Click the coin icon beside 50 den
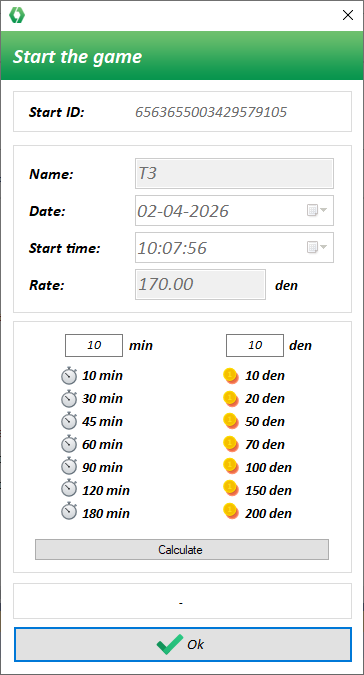Image resolution: width=364 pixels, height=675 pixels. pyautogui.click(x=231, y=421)
